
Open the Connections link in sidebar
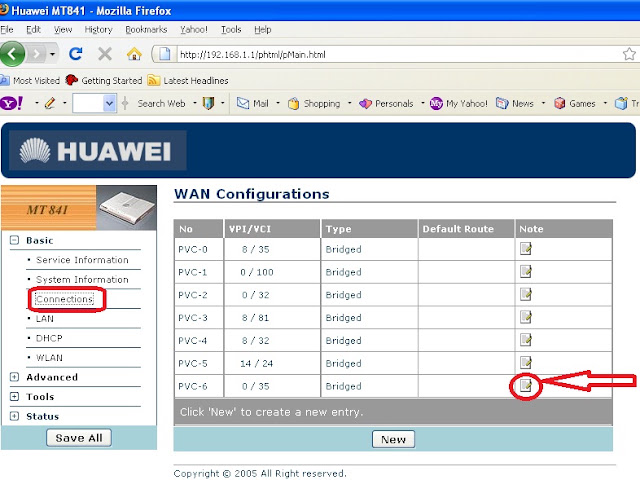(64, 299)
